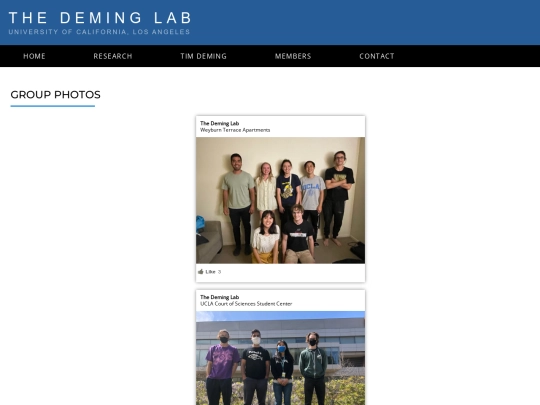Open the TIM DEMING page
The width and height of the screenshot is (540, 405).
click(x=204, y=56)
